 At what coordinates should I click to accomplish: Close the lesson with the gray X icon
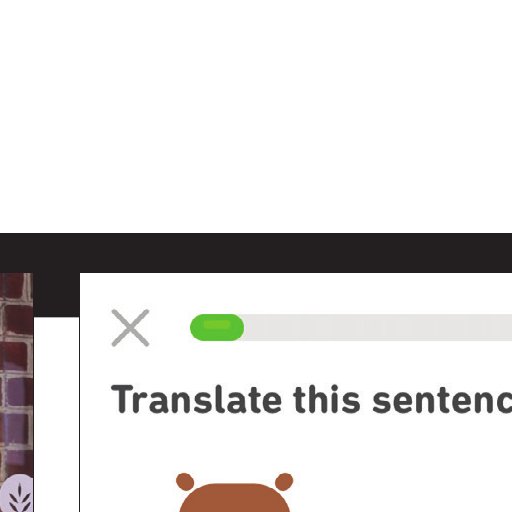130,328
